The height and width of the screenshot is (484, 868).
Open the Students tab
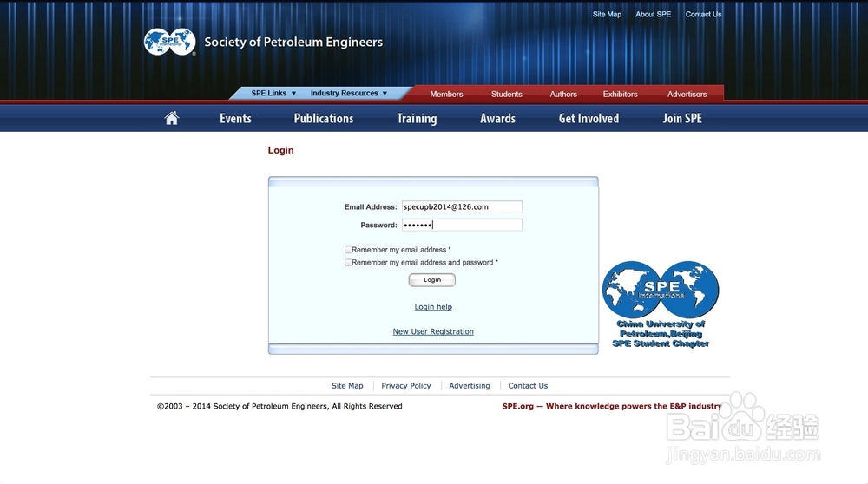click(507, 94)
